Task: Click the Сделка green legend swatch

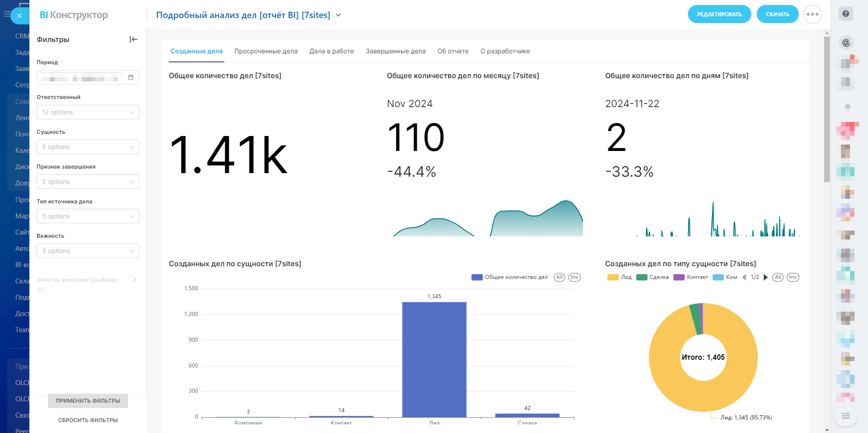Action: [x=641, y=278]
